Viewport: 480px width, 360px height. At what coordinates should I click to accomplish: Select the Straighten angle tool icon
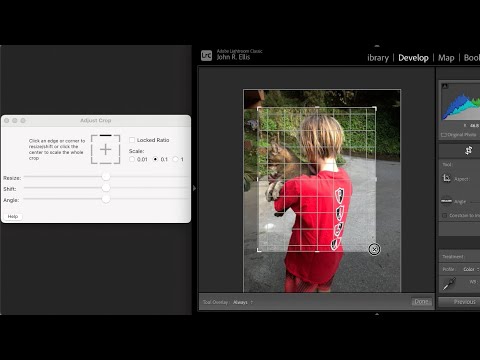446,201
